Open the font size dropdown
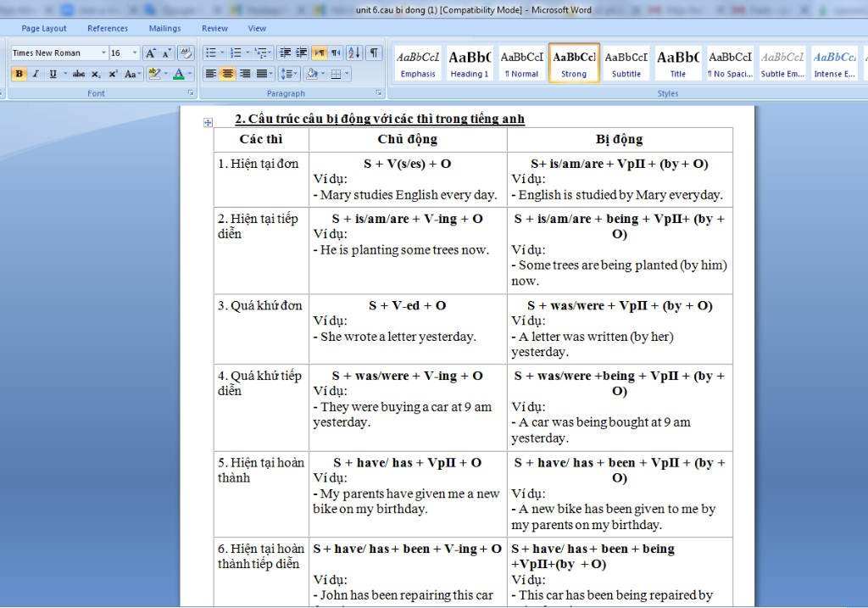This screenshot has width=868, height=608. tap(135, 53)
